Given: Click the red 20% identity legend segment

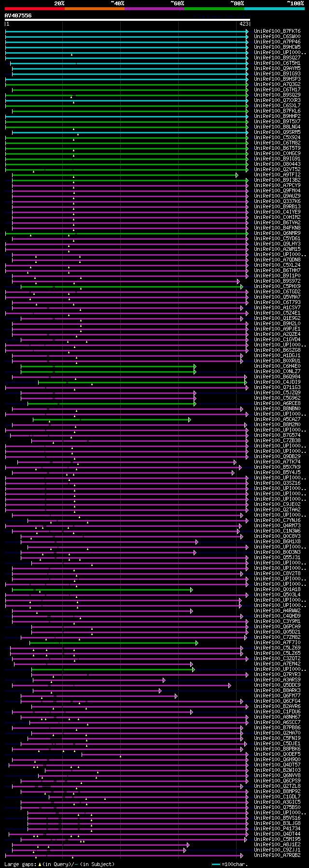Looking at the screenshot, I should tap(35, 9).
